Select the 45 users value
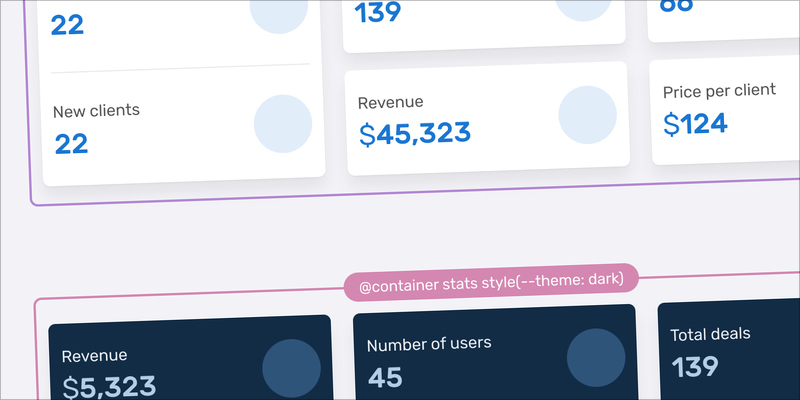 coord(385,378)
